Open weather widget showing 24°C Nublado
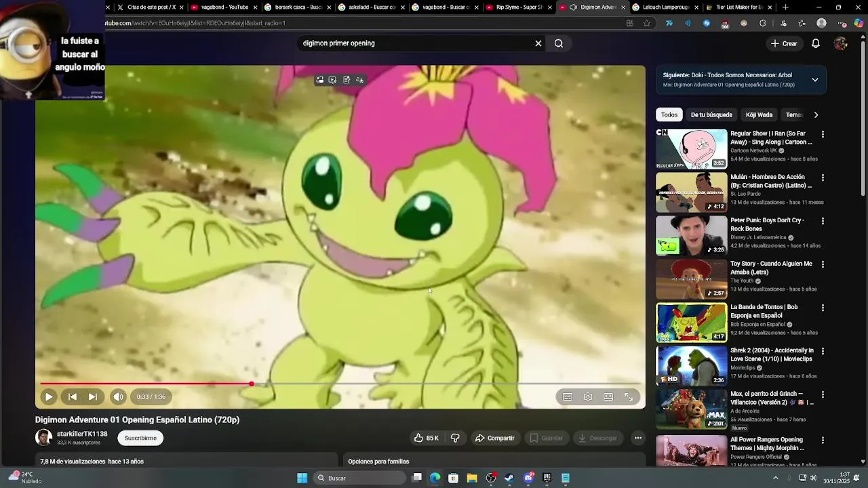868x488 pixels. click(26, 478)
